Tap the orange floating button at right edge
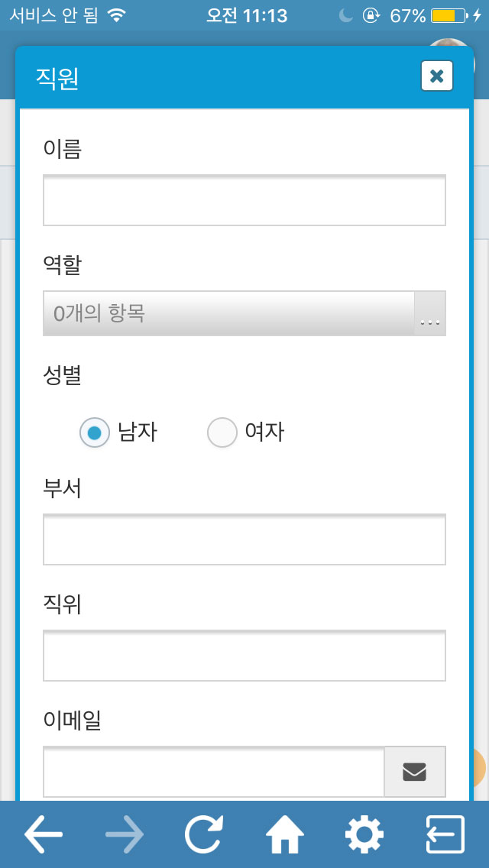Screen dimensions: 489x868 pyautogui.click(x=479, y=767)
